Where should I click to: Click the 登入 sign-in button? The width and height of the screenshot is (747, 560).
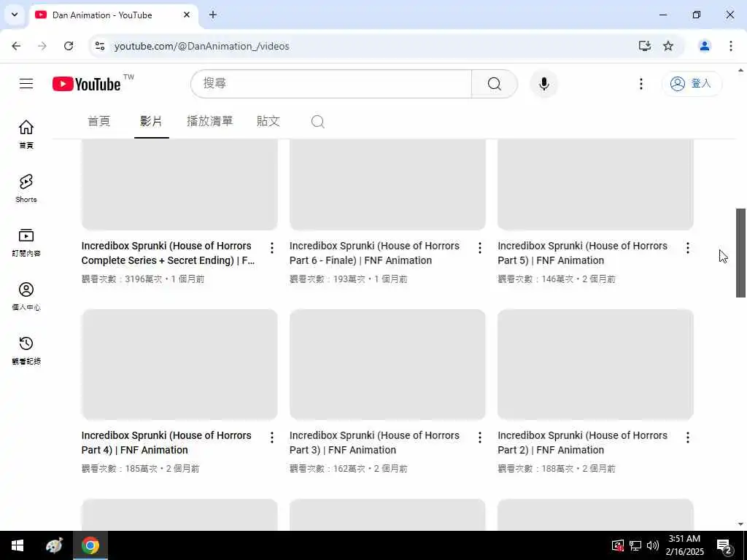tap(692, 84)
